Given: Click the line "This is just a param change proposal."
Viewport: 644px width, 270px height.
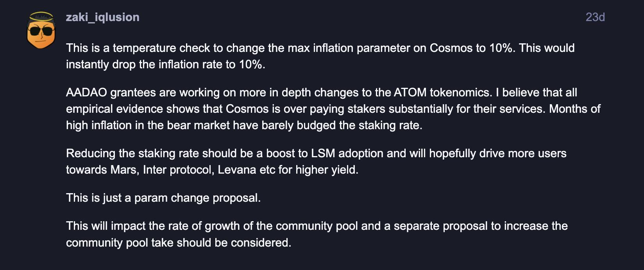Looking at the screenshot, I should 163,198.
